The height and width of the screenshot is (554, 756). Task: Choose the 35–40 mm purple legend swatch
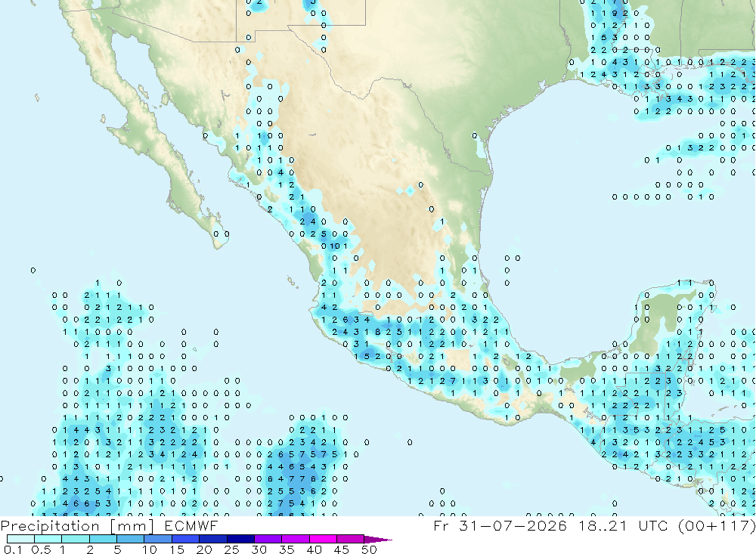tap(296, 539)
